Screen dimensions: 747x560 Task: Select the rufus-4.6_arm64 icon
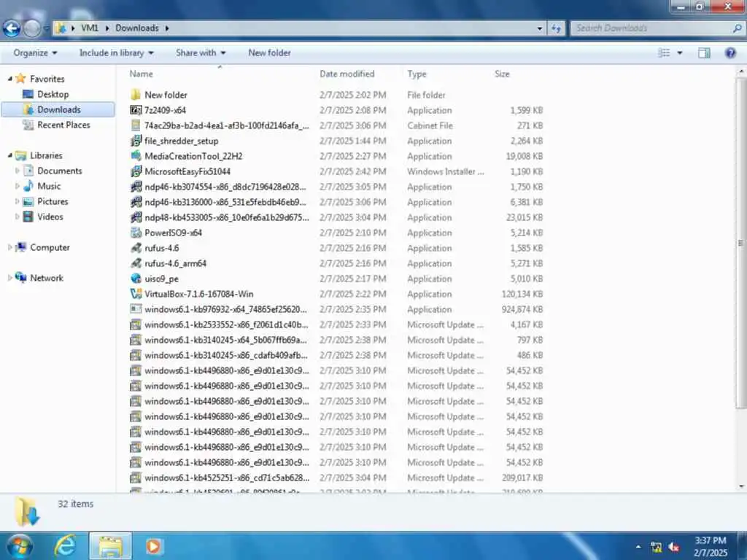tap(136, 263)
